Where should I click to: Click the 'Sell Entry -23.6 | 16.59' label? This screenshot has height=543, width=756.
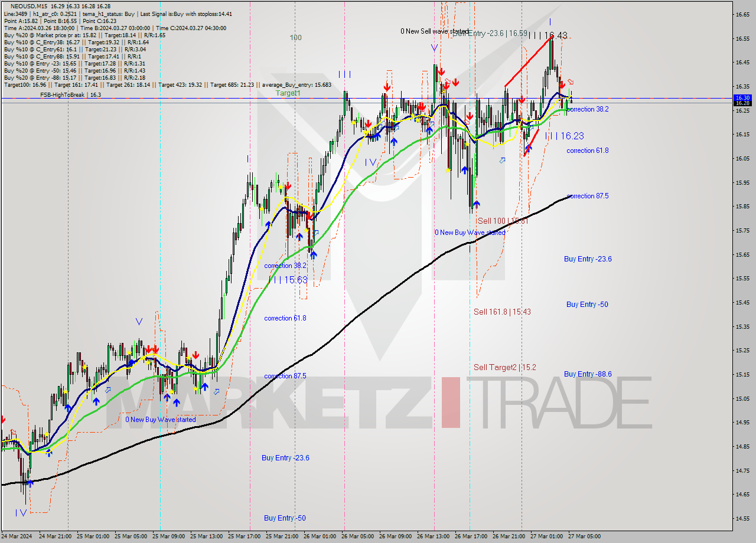coord(490,34)
